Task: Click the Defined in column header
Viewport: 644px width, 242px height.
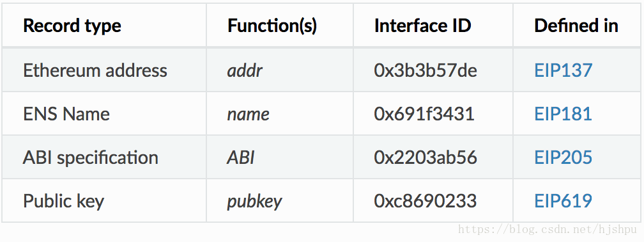Action: coord(576,26)
